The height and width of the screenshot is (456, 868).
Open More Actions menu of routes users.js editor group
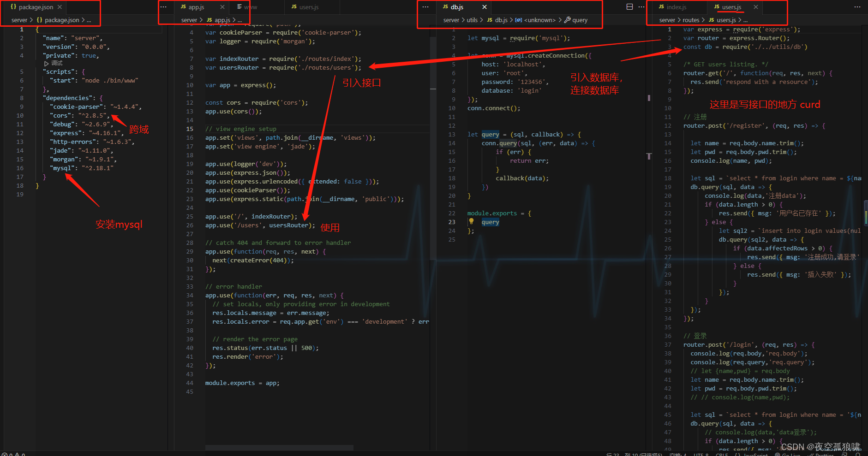pos(857,7)
